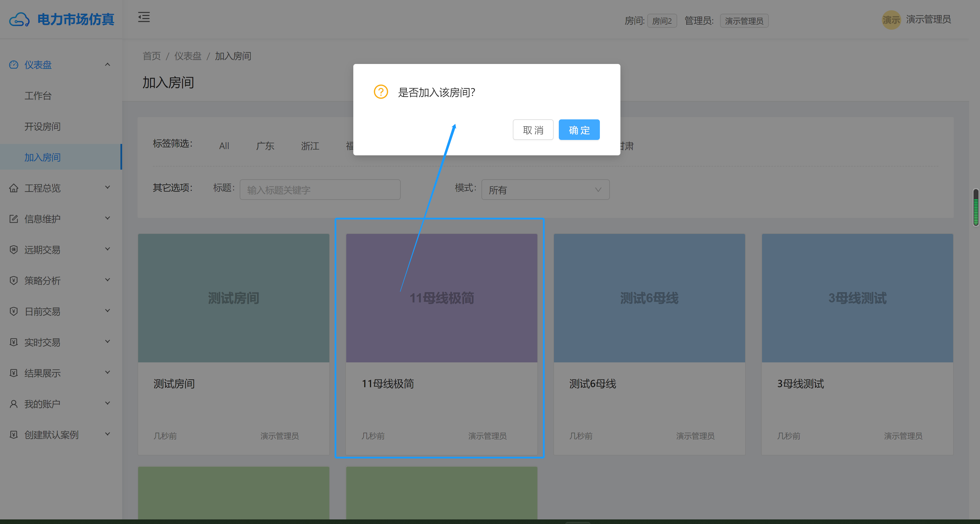
Task: Open the 开设房间 menu item
Action: pos(61,126)
